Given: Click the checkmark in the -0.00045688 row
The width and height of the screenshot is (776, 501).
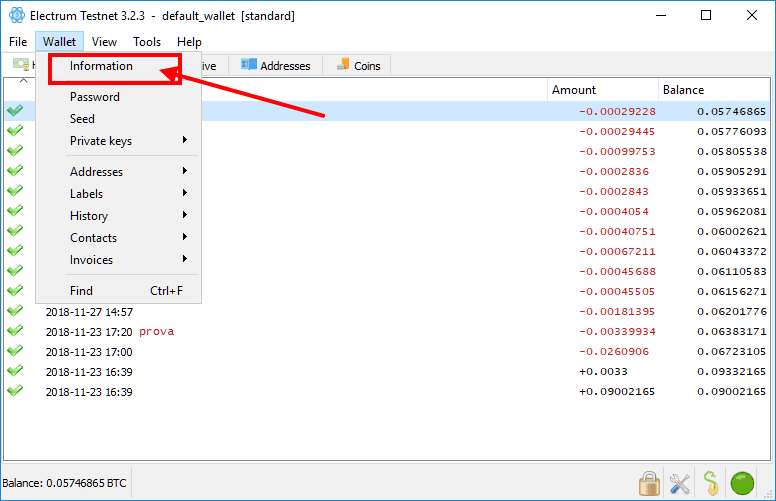Looking at the screenshot, I should (15, 270).
